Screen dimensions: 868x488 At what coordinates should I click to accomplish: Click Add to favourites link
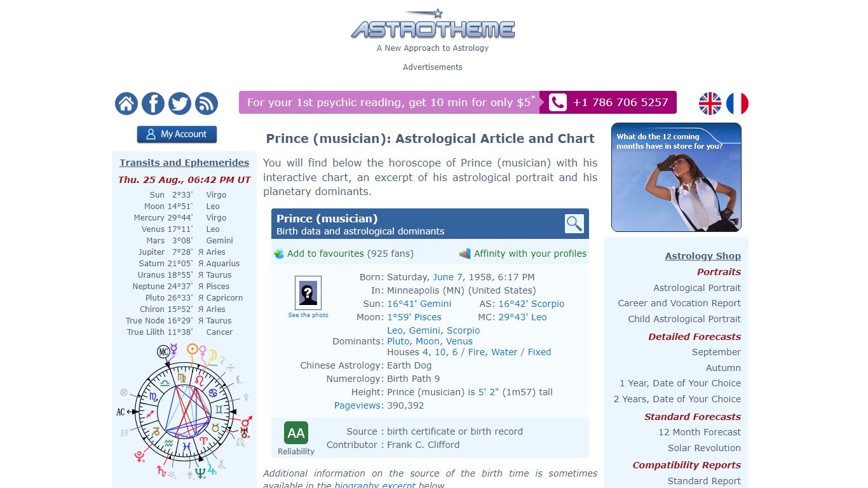coord(325,254)
